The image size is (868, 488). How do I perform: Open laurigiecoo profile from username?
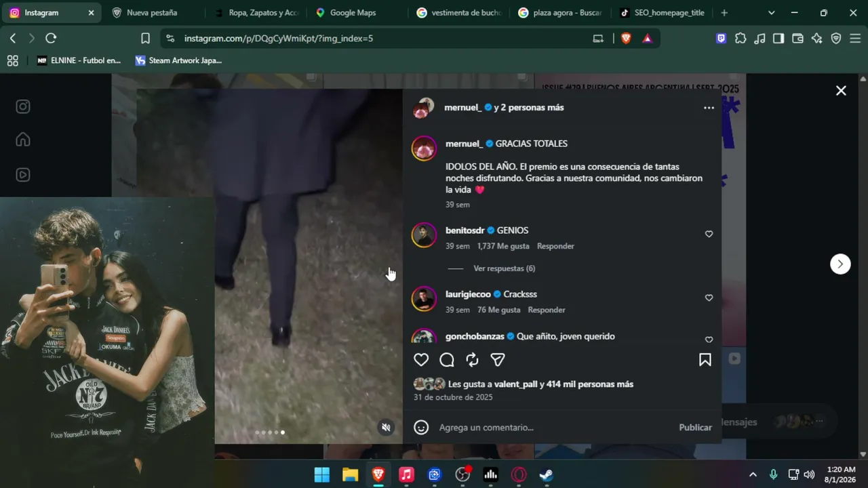click(x=468, y=294)
